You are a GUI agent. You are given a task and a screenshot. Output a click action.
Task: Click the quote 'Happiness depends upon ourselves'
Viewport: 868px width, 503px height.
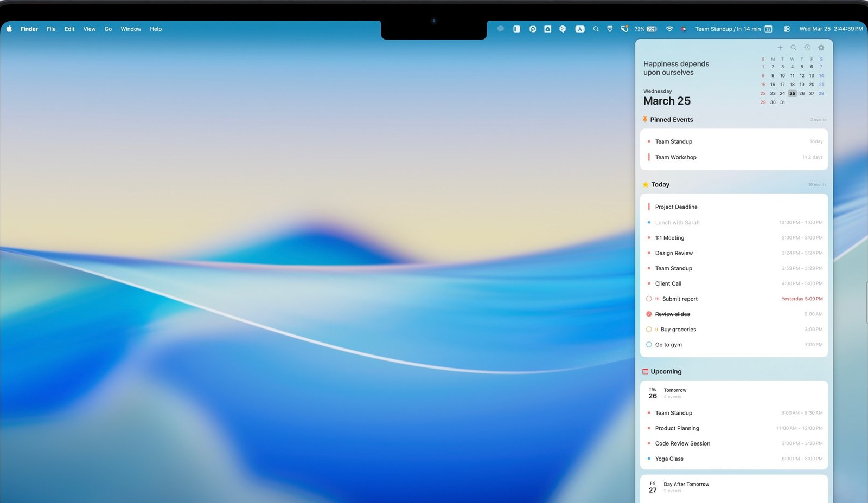676,68
